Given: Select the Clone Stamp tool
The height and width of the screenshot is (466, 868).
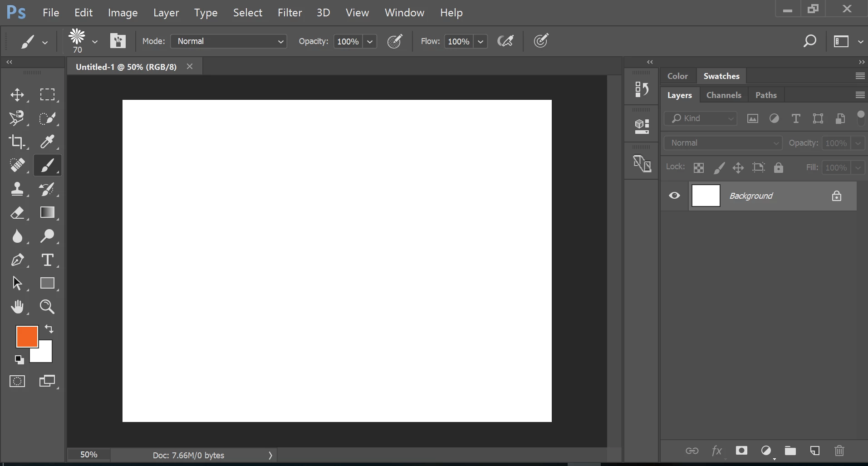Looking at the screenshot, I should [x=17, y=189].
